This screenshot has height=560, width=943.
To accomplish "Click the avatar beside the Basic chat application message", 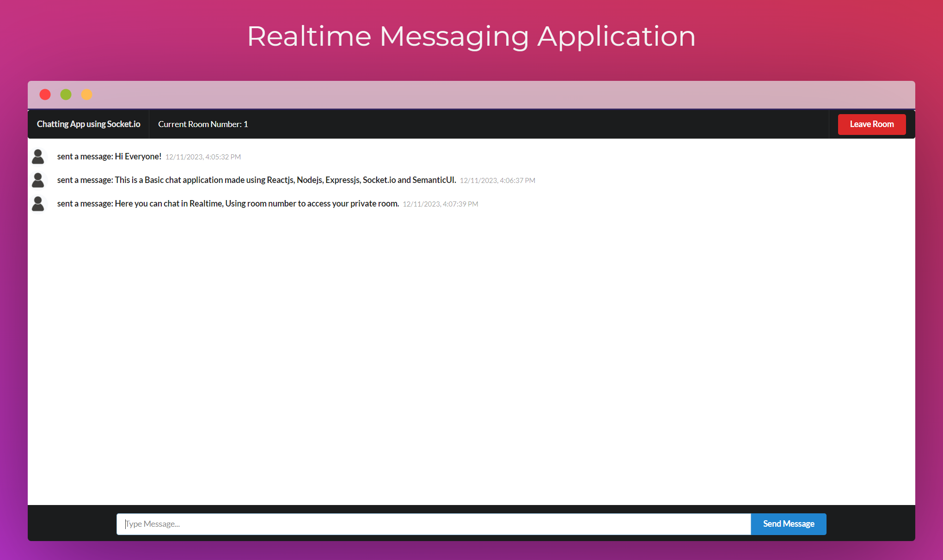I will 38,180.
